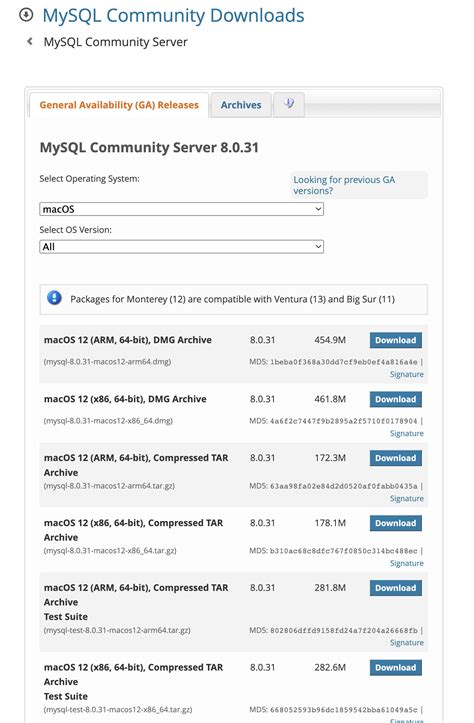Open the Select Operating System macOS dropdown
474x723 pixels.
coord(181,209)
